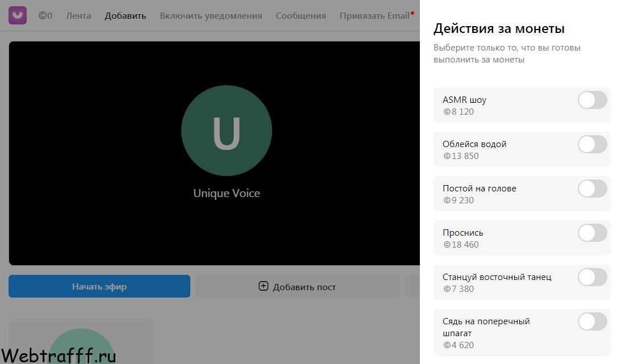This screenshot has height=364, width=621.
Task: Click the Постой на голове label
Action: [479, 189]
